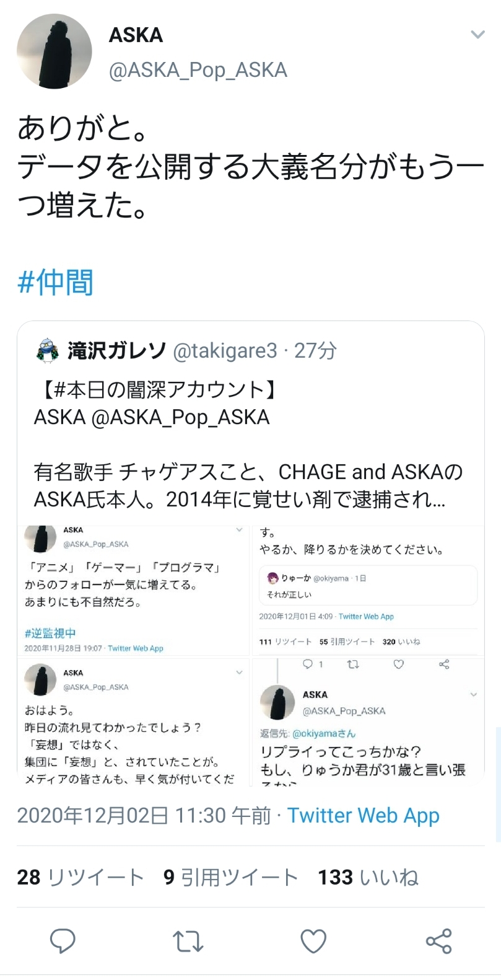This screenshot has height=980, width=501.
Task: Tap the ASKA display name
Action: click(136, 35)
